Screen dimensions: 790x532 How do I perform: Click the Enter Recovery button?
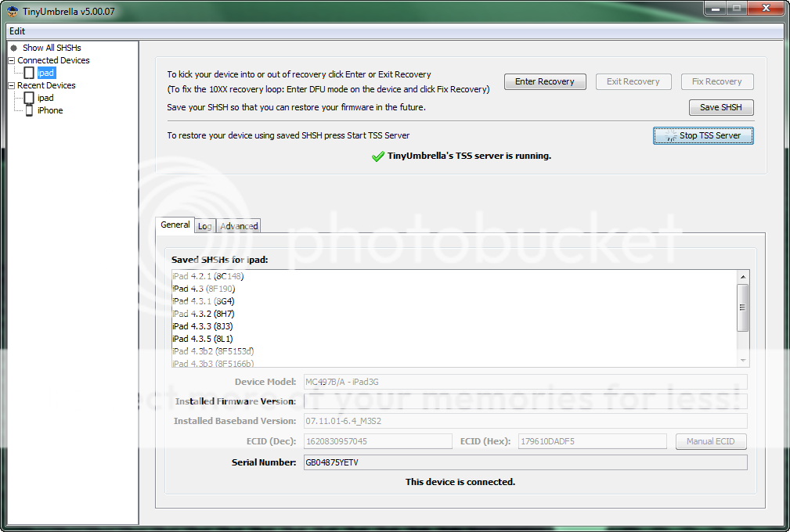click(x=545, y=81)
